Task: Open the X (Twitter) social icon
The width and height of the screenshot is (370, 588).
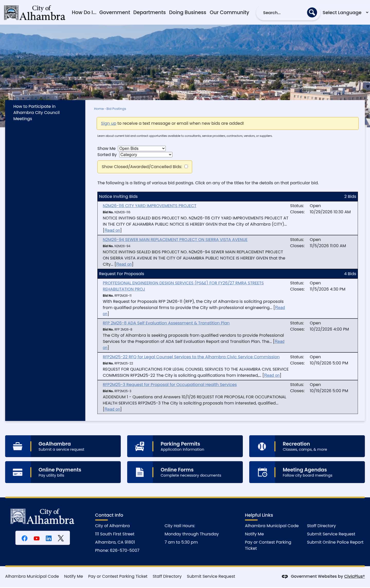Action: point(61,538)
